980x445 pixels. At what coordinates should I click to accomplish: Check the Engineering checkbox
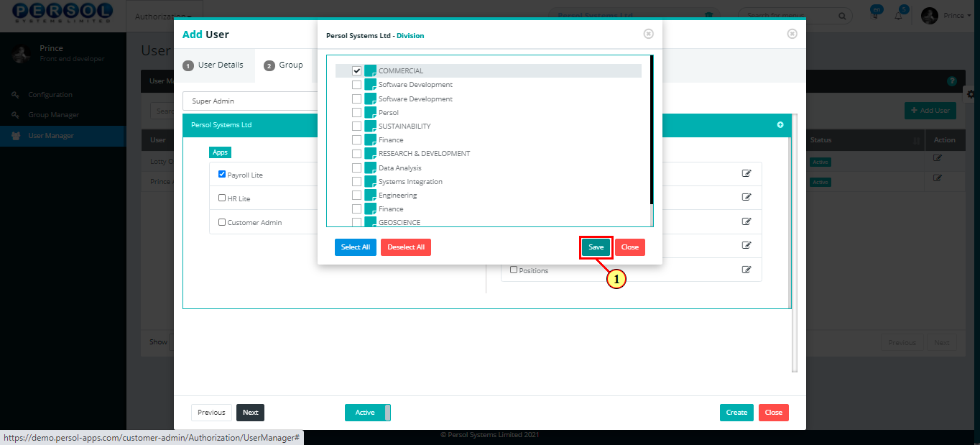click(357, 195)
